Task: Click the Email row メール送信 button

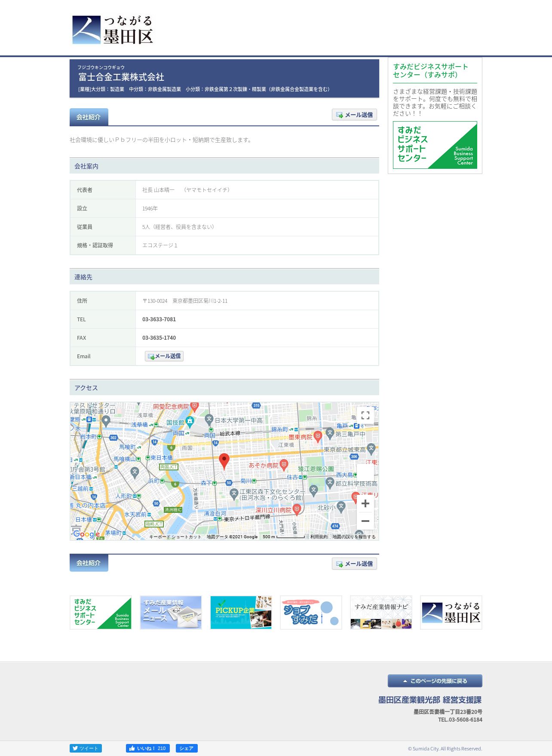Action: (x=164, y=356)
